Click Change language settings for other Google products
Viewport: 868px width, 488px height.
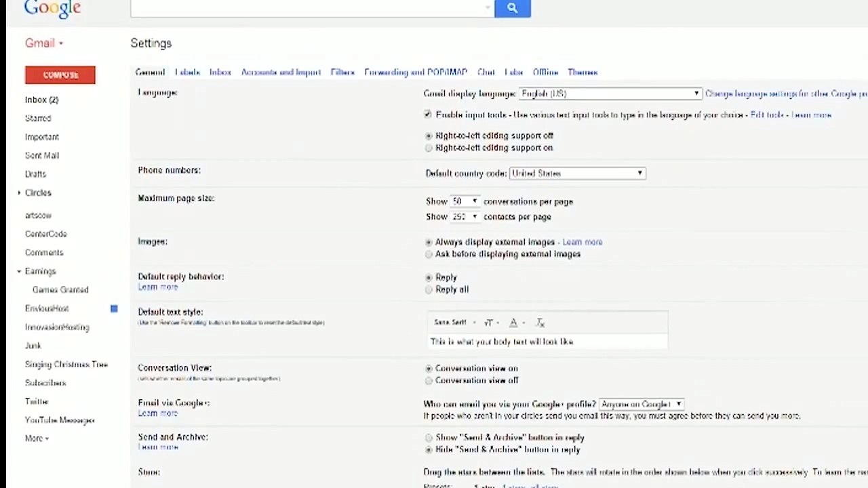[787, 94]
